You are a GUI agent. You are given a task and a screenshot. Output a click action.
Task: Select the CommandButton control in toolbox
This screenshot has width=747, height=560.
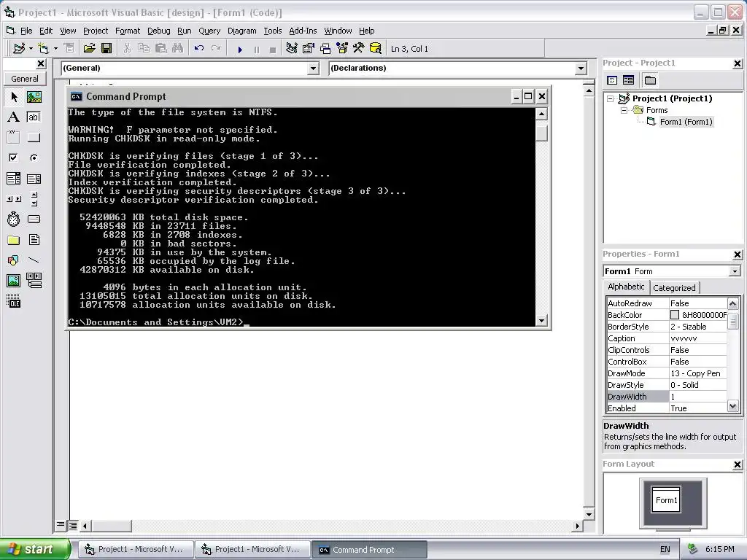[x=34, y=138]
